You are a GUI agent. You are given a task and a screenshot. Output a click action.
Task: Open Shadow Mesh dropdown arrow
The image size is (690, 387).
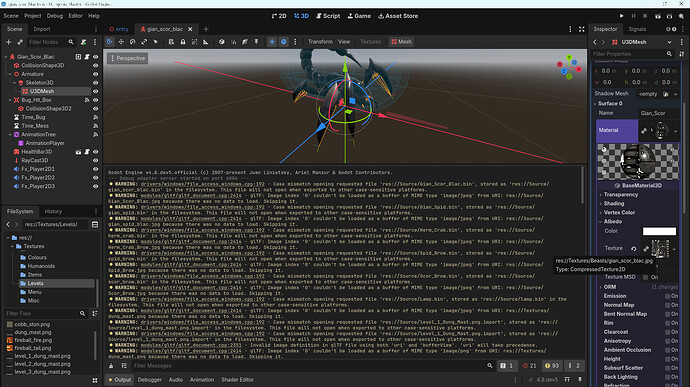[x=675, y=94]
